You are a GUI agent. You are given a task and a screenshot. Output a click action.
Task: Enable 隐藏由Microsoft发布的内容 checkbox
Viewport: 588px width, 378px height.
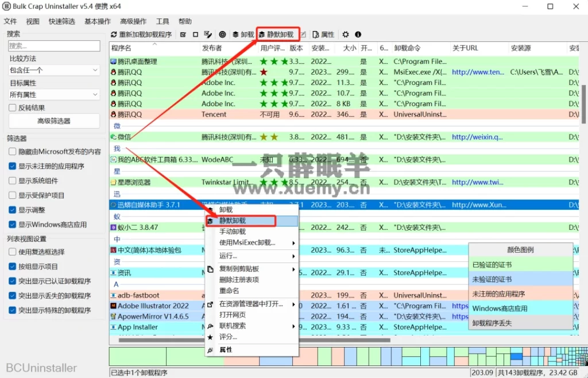point(13,152)
